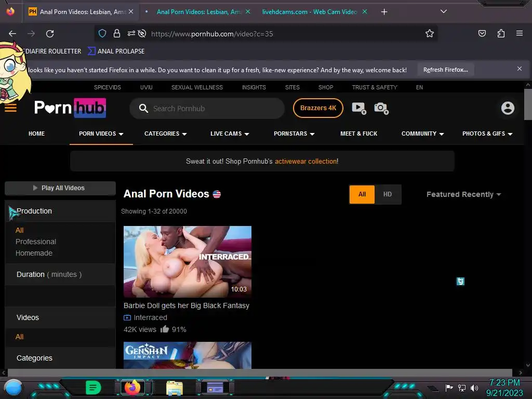The width and height of the screenshot is (532, 399).
Task: Open a new tab with the plus button
Action: click(384, 12)
